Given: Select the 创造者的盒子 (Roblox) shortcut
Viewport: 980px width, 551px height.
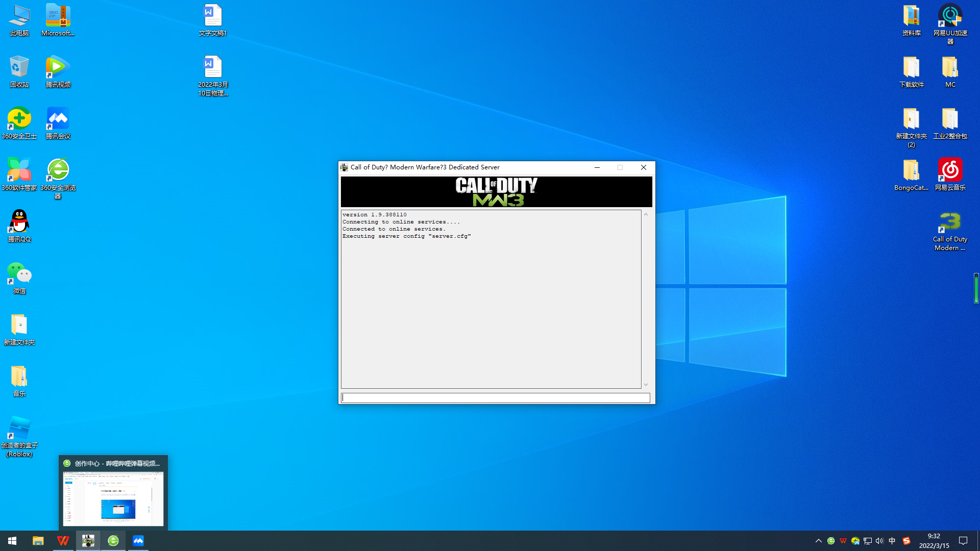Looking at the screenshot, I should (19, 437).
